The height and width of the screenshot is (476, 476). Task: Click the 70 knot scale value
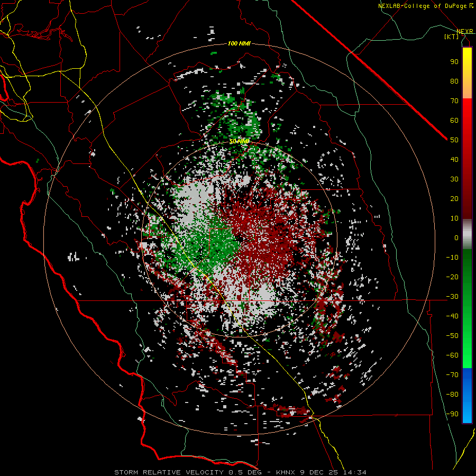point(454,101)
